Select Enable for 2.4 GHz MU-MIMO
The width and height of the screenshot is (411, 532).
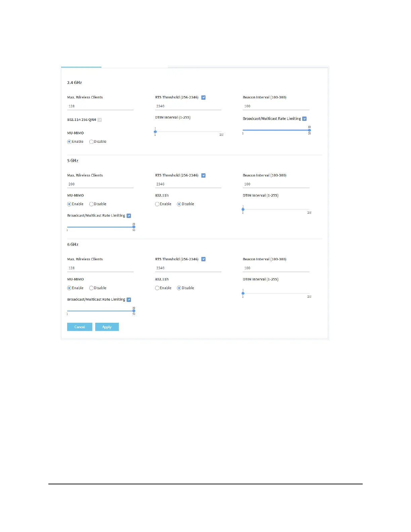(x=69, y=142)
